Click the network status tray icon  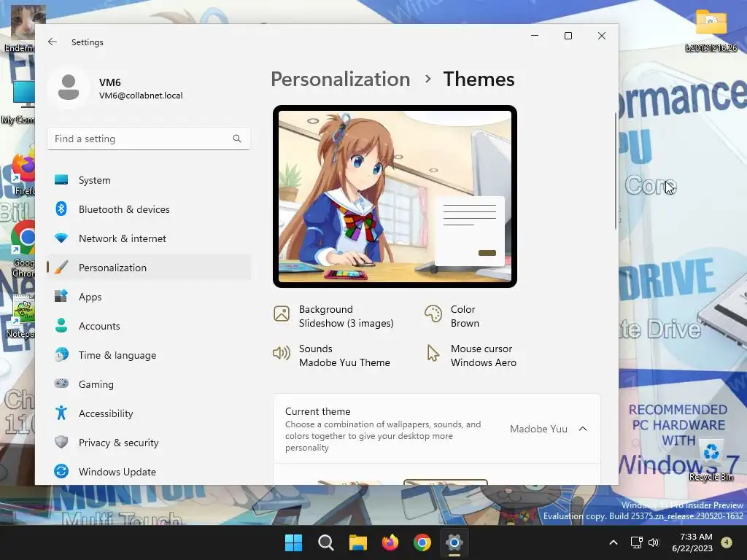pyautogui.click(x=636, y=542)
